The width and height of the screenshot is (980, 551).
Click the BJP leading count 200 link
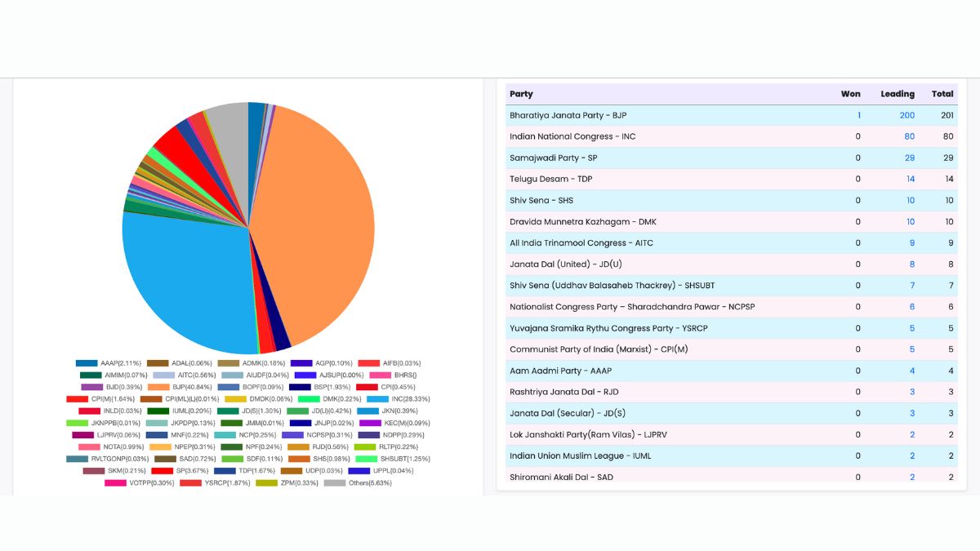[906, 115]
